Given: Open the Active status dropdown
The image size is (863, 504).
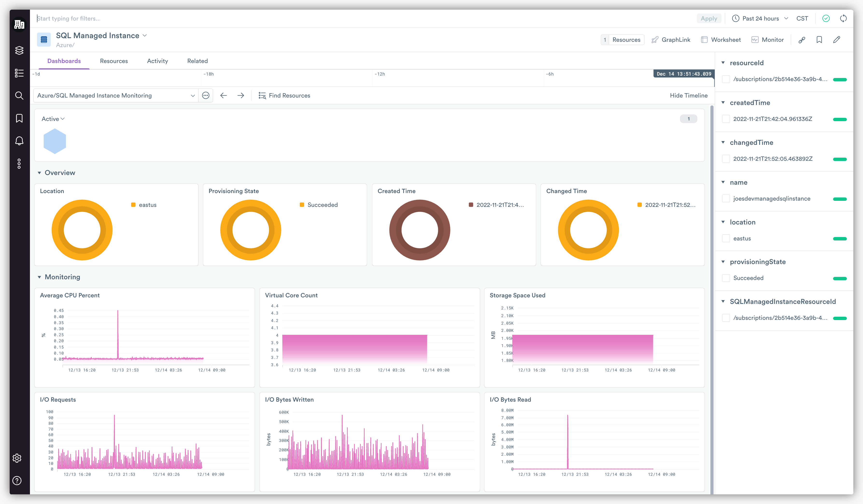Looking at the screenshot, I should click(53, 119).
